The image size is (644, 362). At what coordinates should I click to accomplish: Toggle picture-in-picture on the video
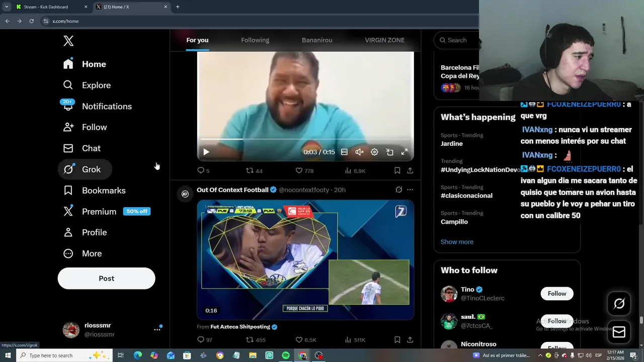(x=389, y=152)
